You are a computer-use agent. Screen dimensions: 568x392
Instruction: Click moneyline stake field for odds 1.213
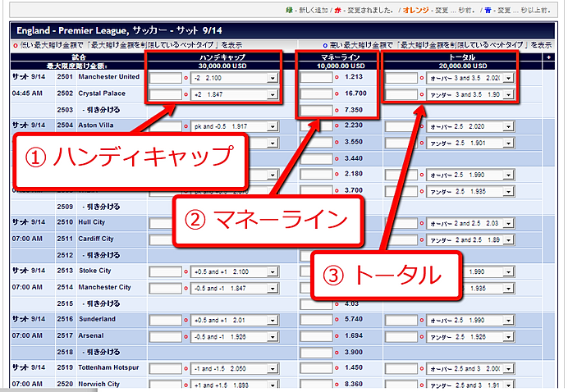click(x=316, y=77)
